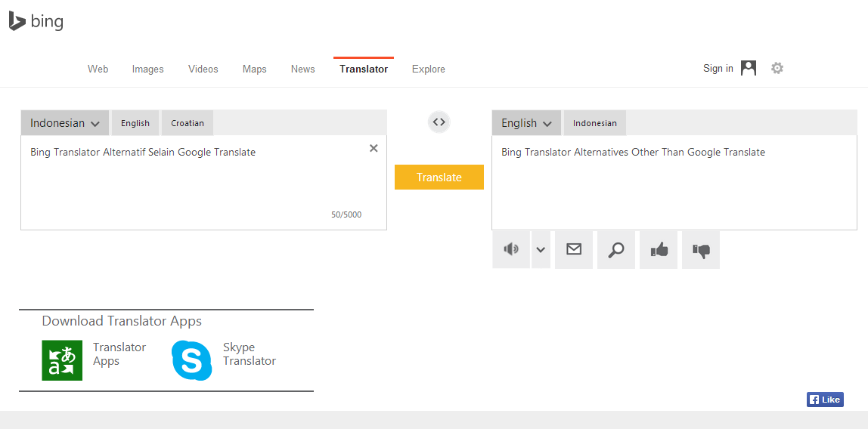Go to the News tab

click(x=302, y=69)
